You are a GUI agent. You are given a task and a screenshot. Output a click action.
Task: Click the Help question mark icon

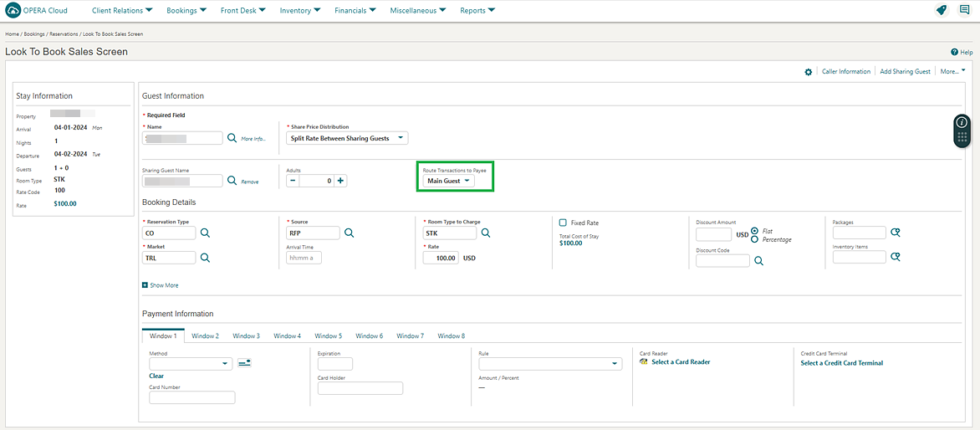pos(954,52)
